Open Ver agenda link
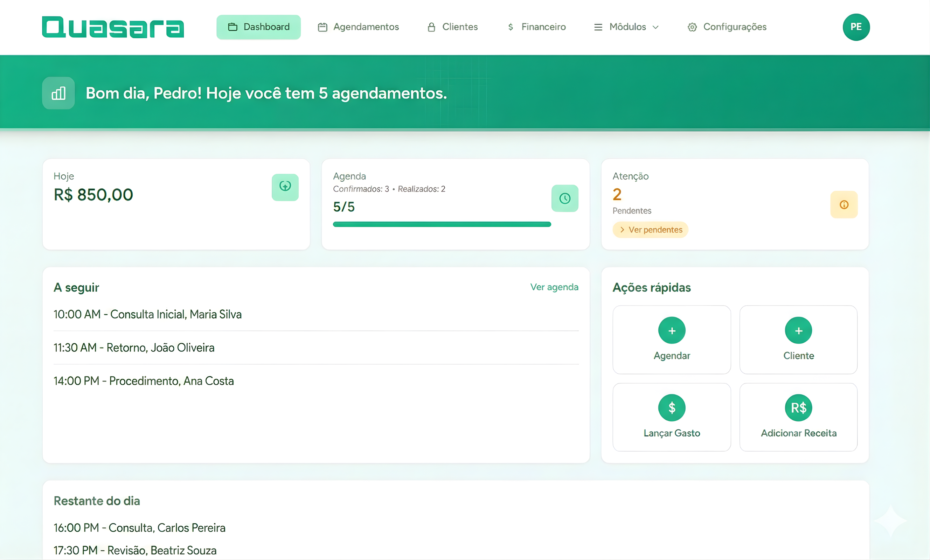Image resolution: width=930 pixels, height=560 pixels. 554,287
